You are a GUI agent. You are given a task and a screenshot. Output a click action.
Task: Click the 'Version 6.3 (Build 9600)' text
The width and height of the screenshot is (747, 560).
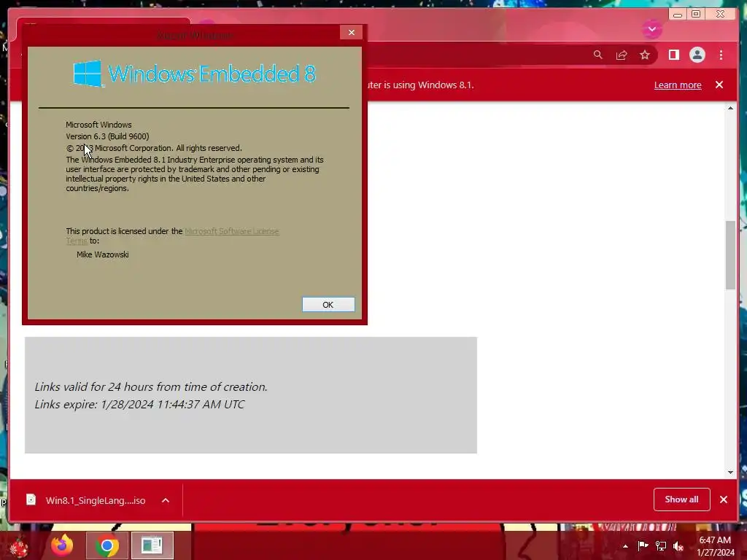point(107,136)
